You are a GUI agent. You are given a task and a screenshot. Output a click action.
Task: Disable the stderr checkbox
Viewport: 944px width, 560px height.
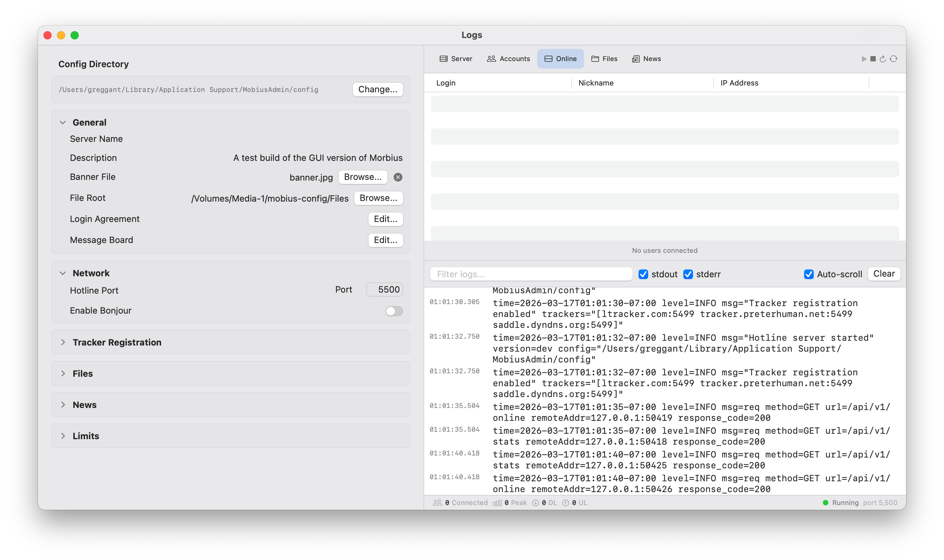(x=688, y=274)
